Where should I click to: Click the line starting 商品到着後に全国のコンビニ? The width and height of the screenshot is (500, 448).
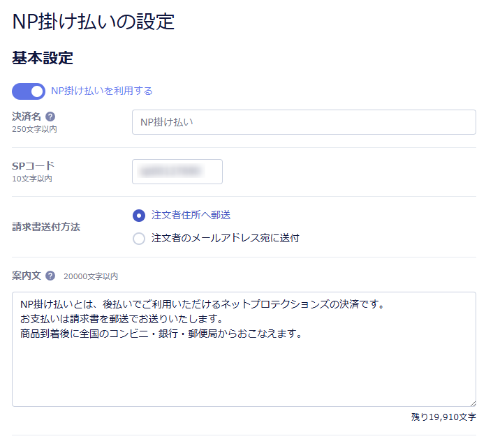(161, 334)
